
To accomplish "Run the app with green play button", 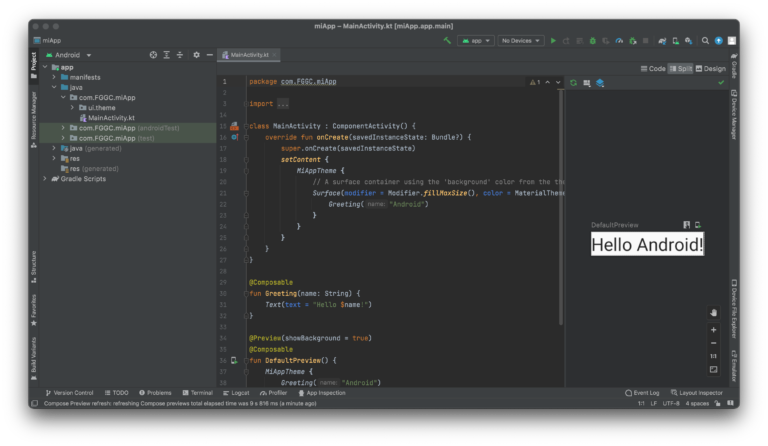I will point(553,41).
